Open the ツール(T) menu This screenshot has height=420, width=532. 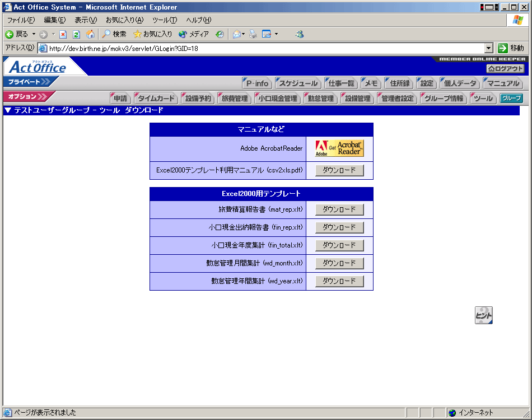pyautogui.click(x=165, y=20)
